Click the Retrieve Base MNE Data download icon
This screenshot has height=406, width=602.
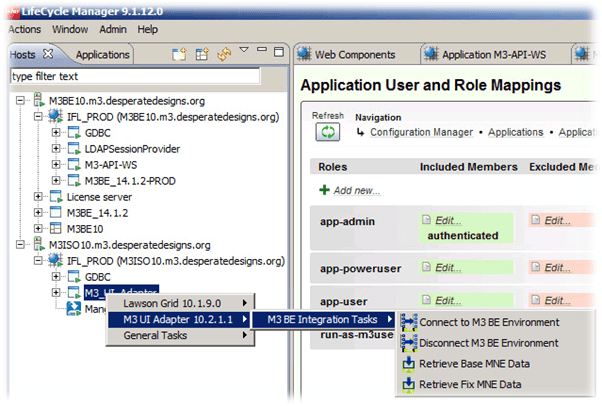coord(409,364)
